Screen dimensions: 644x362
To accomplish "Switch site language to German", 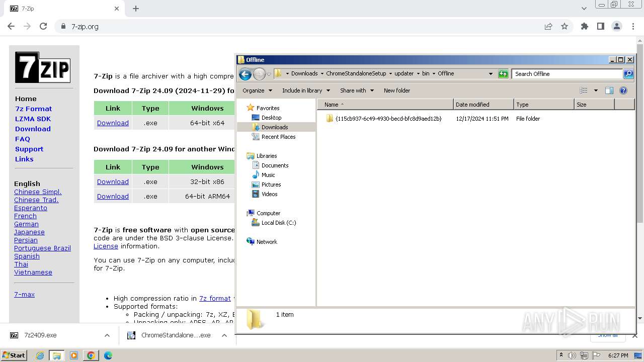I will pyautogui.click(x=26, y=224).
